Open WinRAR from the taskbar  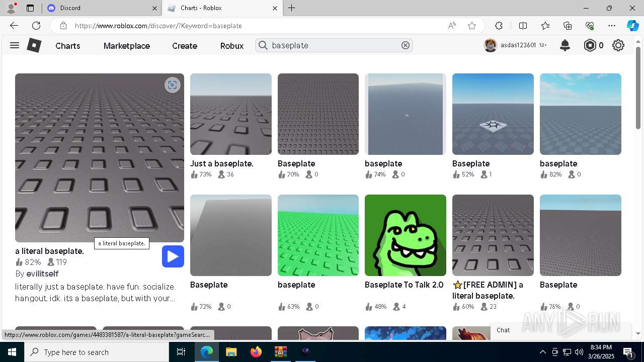pos(280,352)
